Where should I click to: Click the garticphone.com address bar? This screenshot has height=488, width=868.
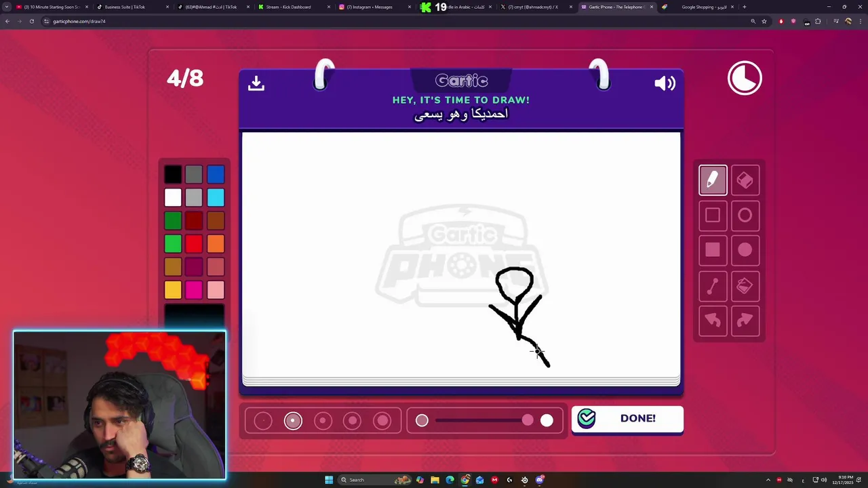click(393, 21)
